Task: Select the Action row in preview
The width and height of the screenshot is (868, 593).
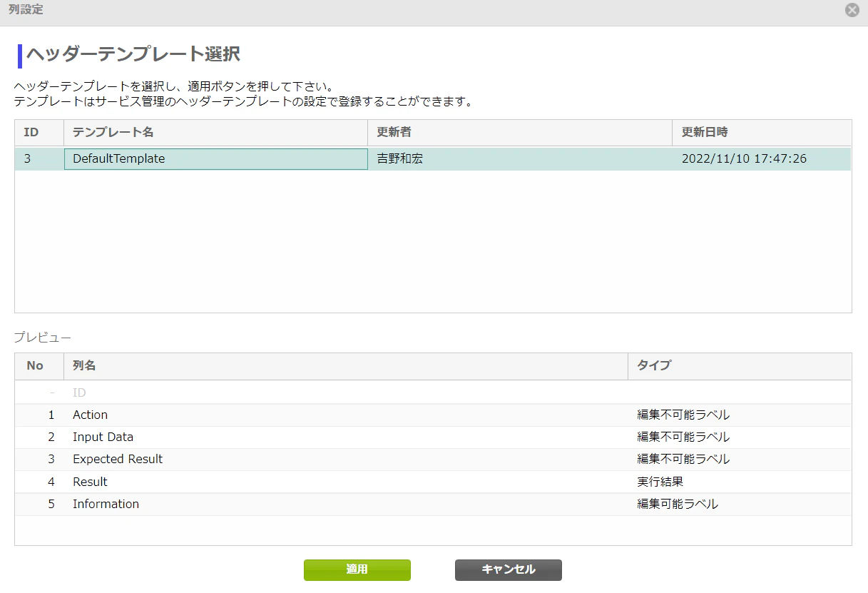Action: click(x=433, y=415)
